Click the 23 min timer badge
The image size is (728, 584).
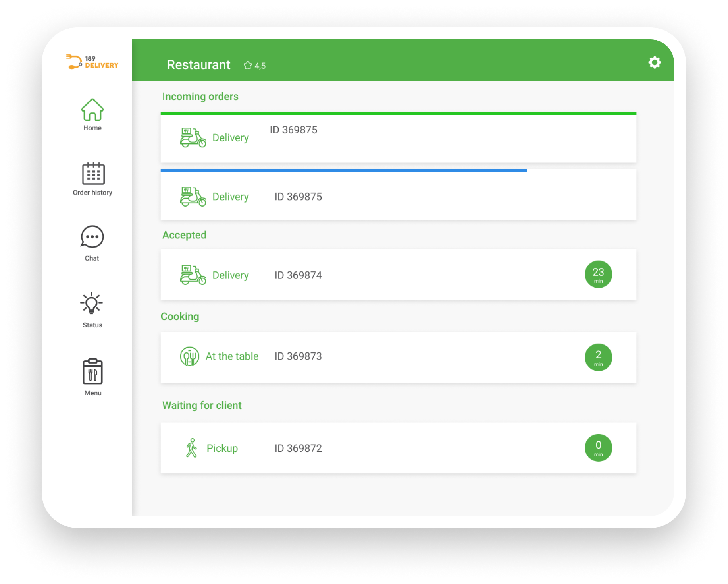[598, 274]
